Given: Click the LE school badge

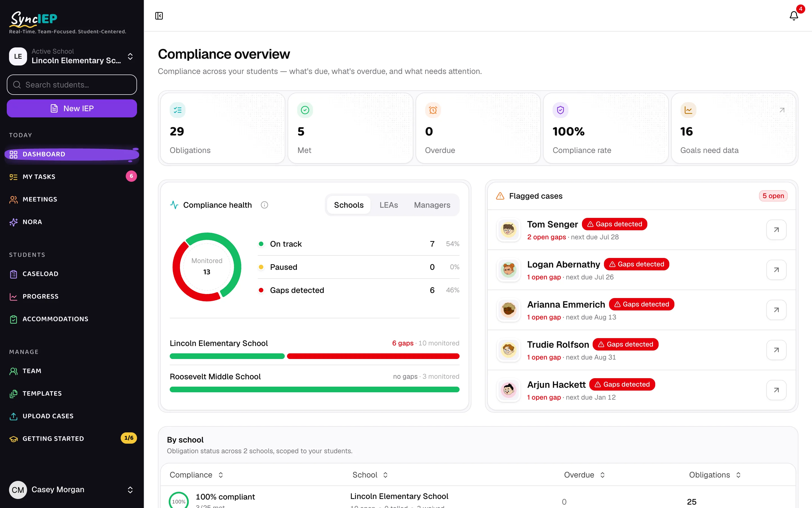Looking at the screenshot, I should coord(18,56).
